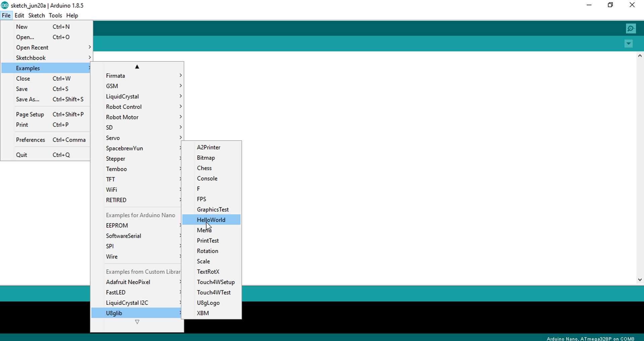This screenshot has width=644, height=341.
Task: Open EEPROM examples
Action: pos(136,226)
